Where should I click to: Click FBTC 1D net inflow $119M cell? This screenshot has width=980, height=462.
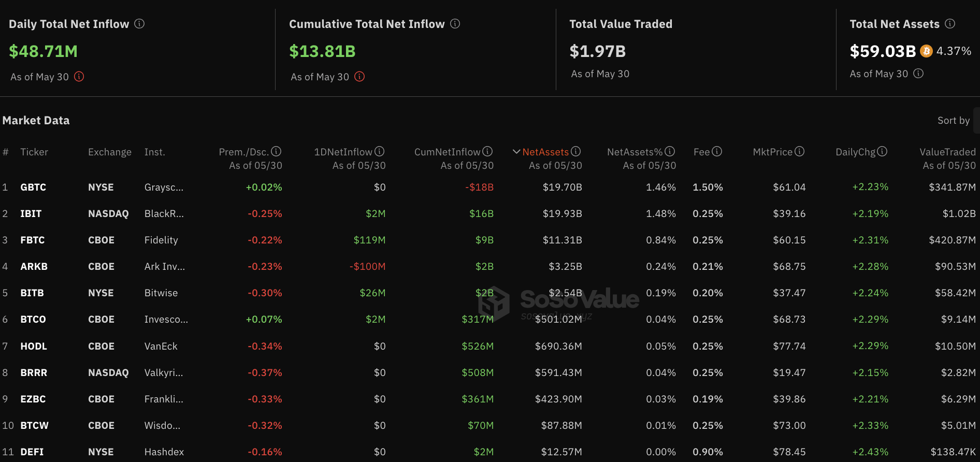pyautogui.click(x=369, y=240)
